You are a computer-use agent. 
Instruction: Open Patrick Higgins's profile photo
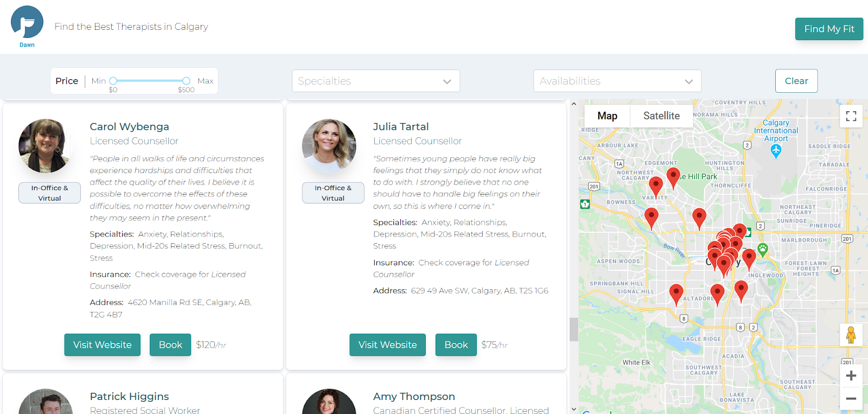click(x=46, y=402)
